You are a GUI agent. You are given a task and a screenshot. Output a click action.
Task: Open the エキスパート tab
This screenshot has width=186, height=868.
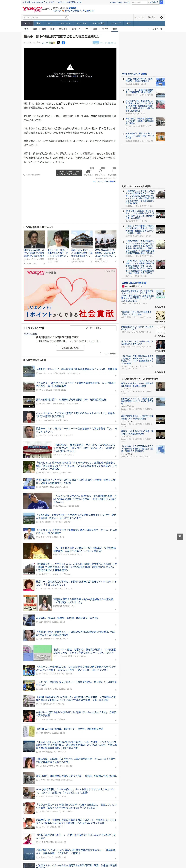pyautogui.click(x=64, y=24)
